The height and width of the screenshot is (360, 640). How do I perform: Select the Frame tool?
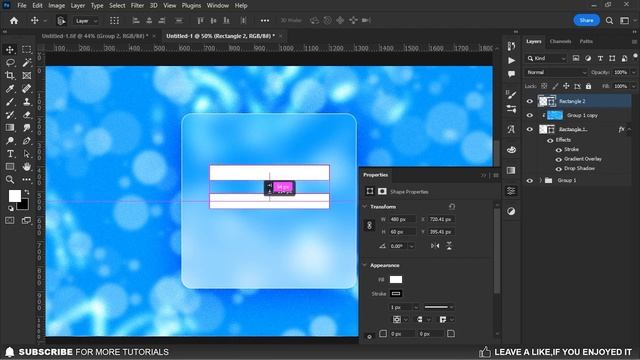pyautogui.click(x=27, y=76)
